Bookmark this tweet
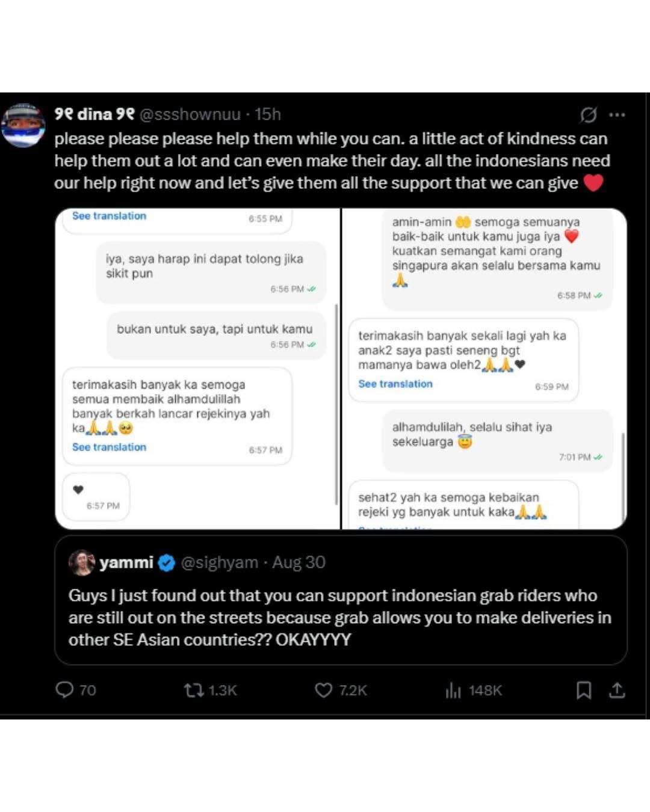 point(583,690)
